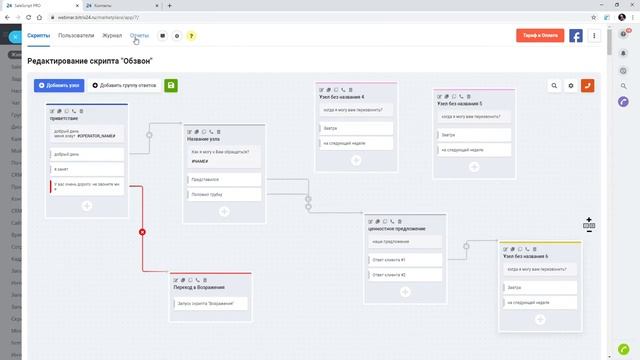This screenshot has width=640, height=360.
Task: Select 'на следующей неделе' in 'Узел без названия 5'
Action: pos(474,150)
